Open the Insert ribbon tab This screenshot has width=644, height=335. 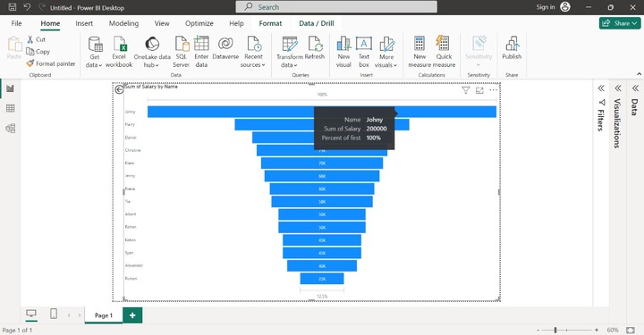point(84,23)
